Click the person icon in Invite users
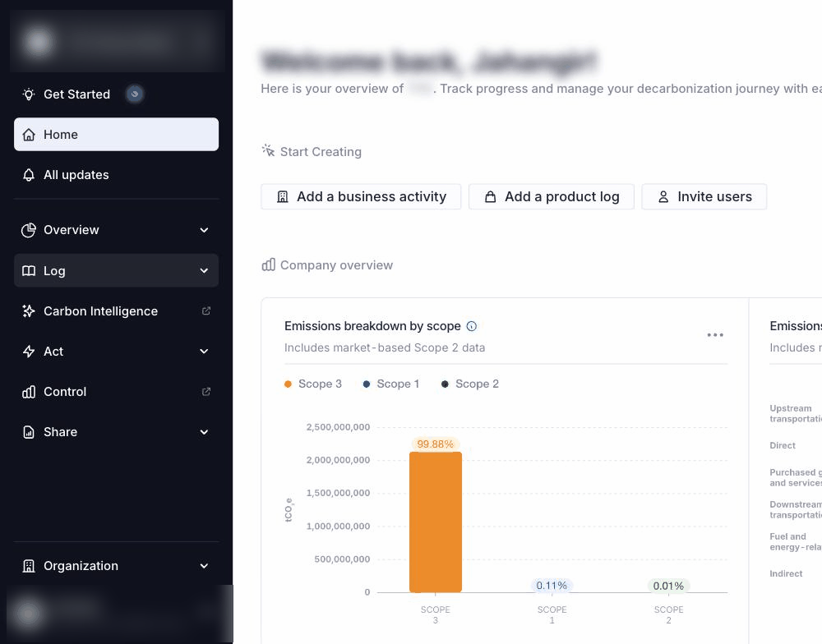822x644 pixels. [x=663, y=197]
